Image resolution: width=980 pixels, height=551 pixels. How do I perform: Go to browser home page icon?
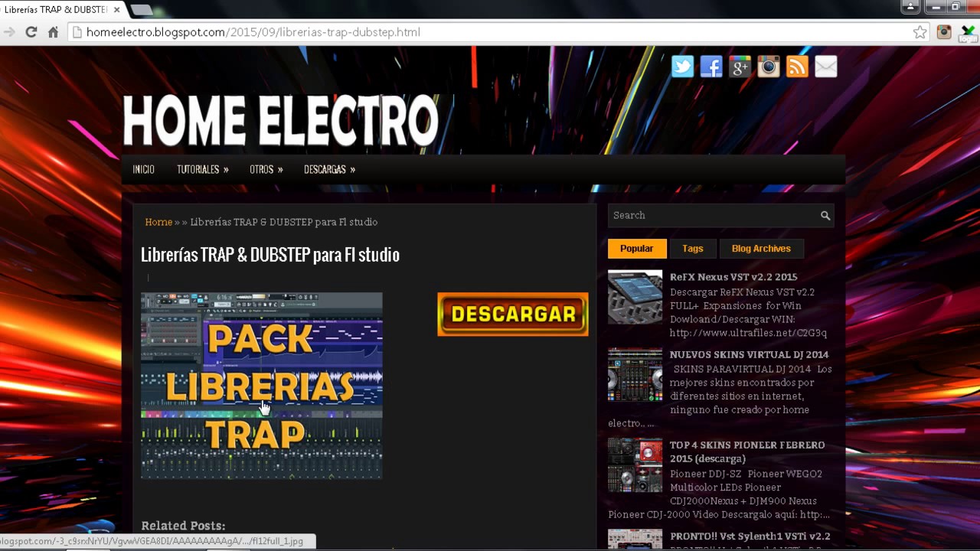(53, 32)
